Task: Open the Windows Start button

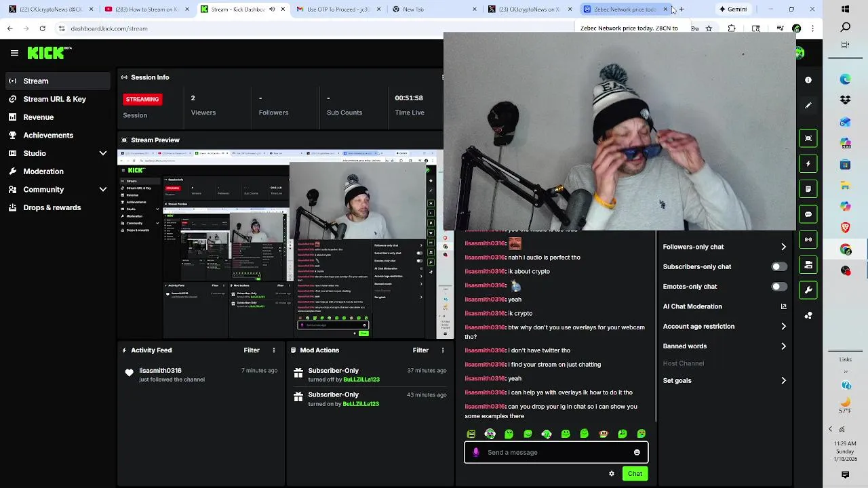Action: pyautogui.click(x=846, y=9)
